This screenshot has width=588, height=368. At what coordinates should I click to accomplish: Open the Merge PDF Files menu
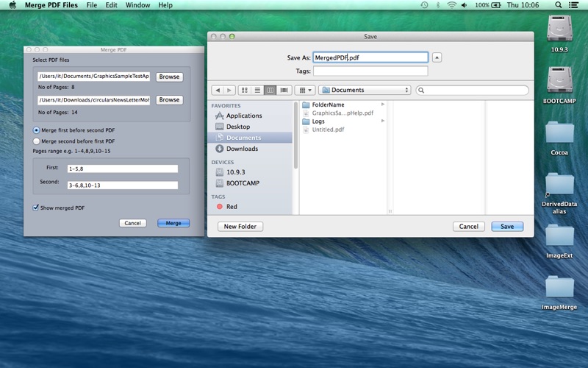(51, 5)
